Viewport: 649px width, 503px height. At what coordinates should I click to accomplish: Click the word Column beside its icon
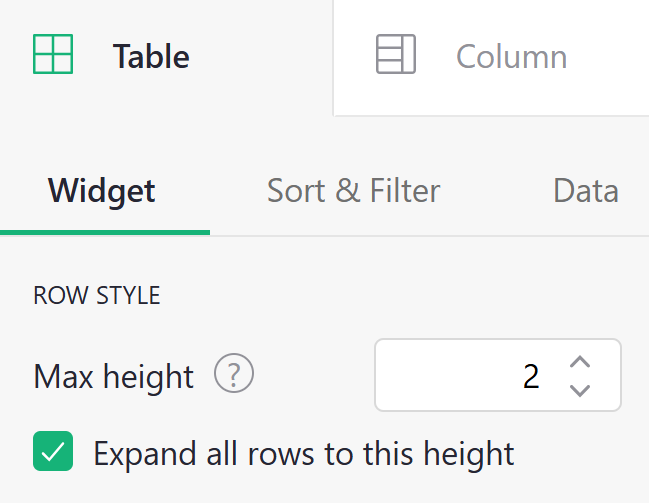[x=511, y=56]
